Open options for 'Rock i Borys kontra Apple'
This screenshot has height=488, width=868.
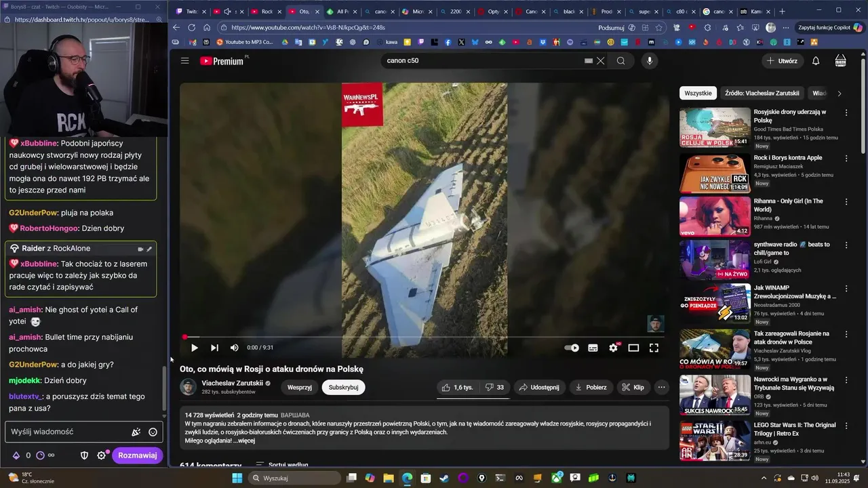click(x=846, y=158)
